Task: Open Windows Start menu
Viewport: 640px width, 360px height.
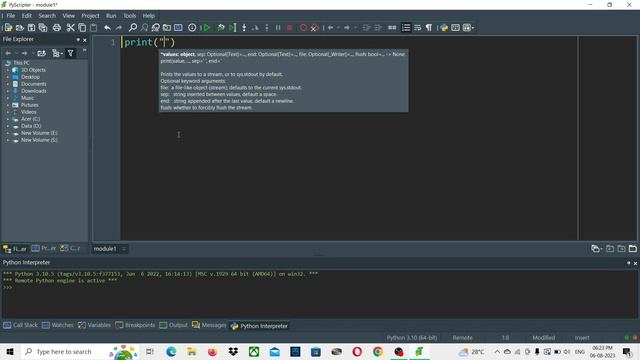Action: point(10,351)
